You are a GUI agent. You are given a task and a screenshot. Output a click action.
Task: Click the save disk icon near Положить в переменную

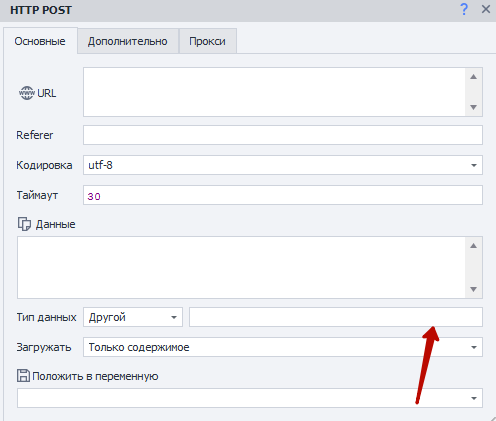[x=23, y=376]
